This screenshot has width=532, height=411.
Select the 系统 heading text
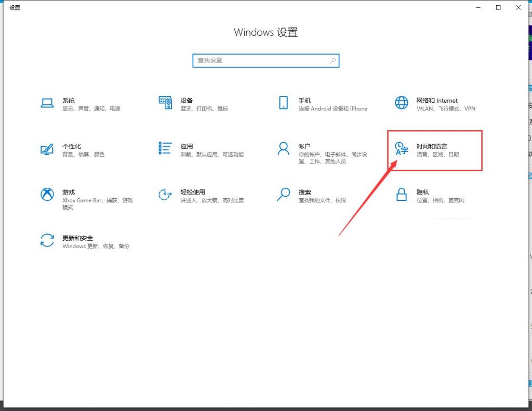(x=69, y=101)
